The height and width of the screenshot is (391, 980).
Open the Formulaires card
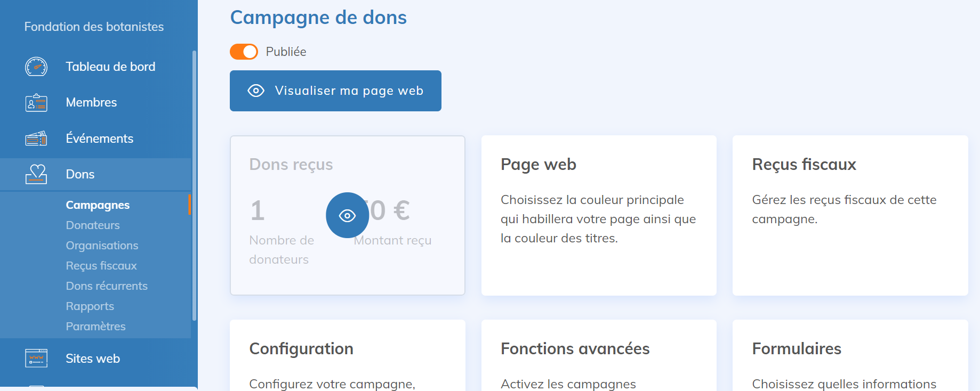point(850,355)
